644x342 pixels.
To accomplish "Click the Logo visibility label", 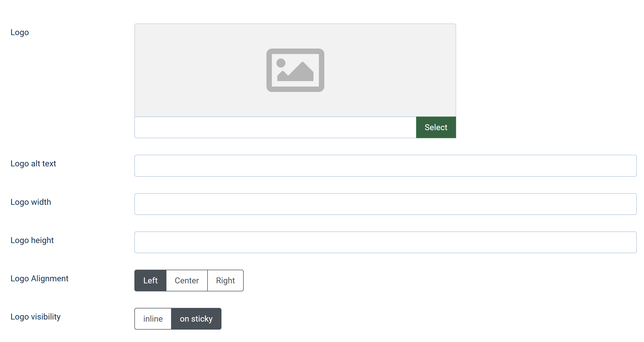I will point(35,317).
